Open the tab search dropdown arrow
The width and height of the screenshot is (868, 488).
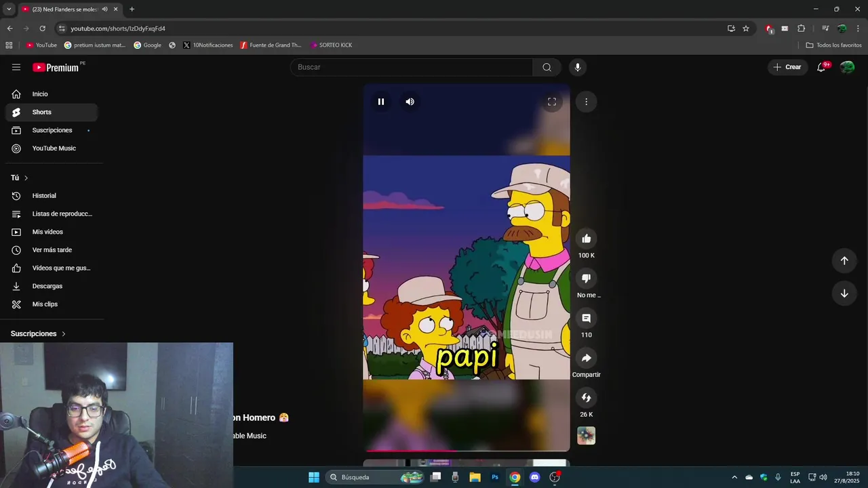(x=9, y=9)
